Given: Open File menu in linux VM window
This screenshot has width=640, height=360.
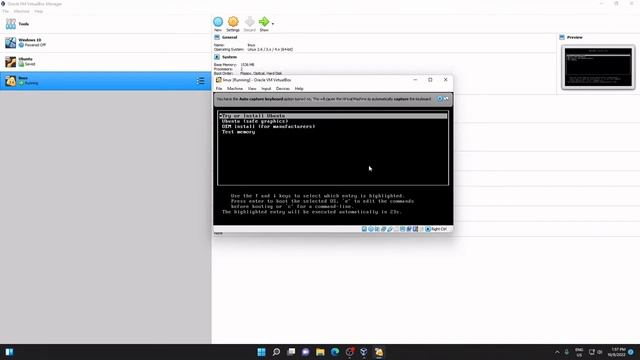Looking at the screenshot, I should click(219, 89).
